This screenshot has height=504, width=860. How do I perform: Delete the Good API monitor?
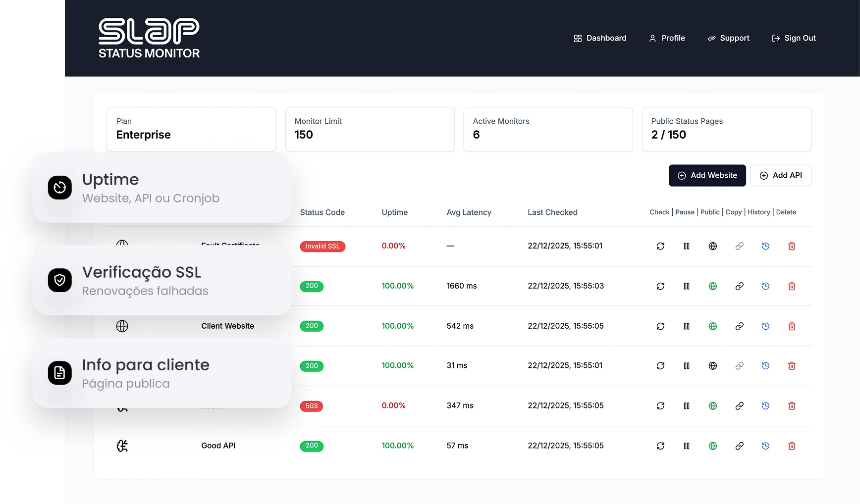tap(792, 446)
